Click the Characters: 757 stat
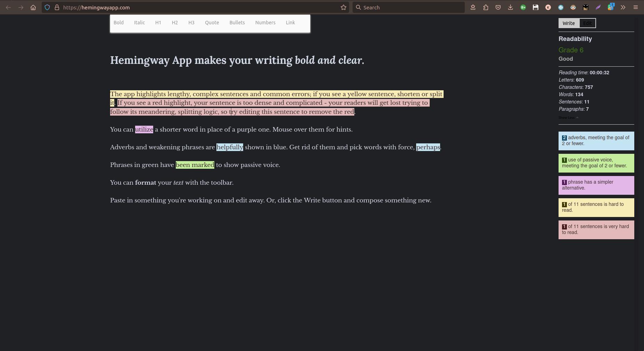The image size is (644, 351). [x=576, y=87]
